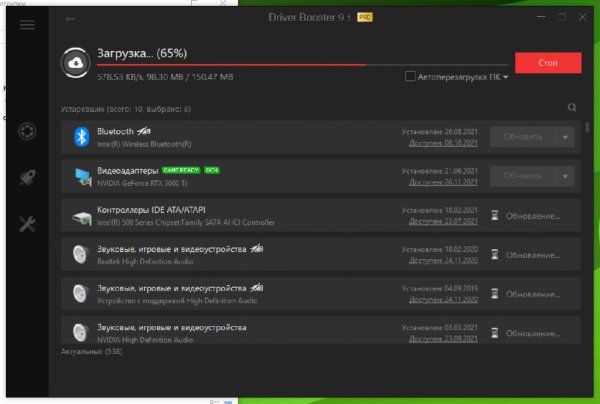The width and height of the screenshot is (600, 404).
Task: Click the installed date 04.09.2019
Action: (439, 288)
